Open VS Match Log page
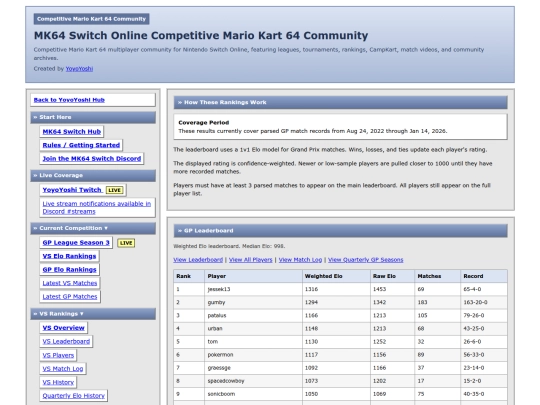The height and width of the screenshot is (405, 540). tap(63, 368)
